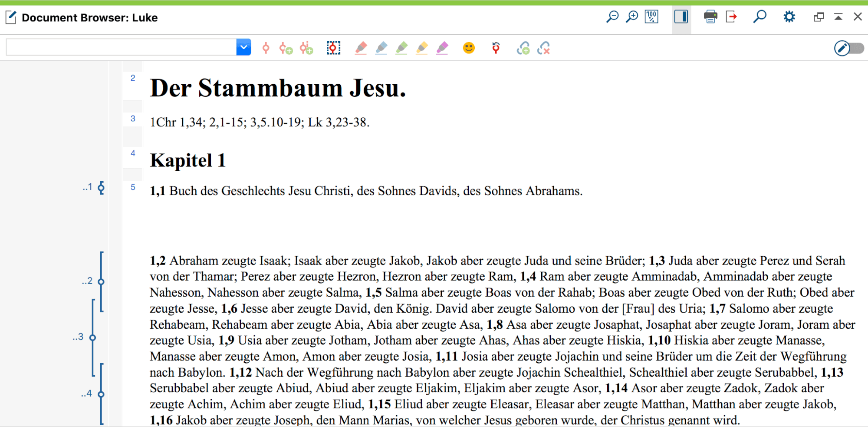Screen dimensions: 868x427
Task: Apply the magenta highlighter
Action: pyautogui.click(x=442, y=48)
